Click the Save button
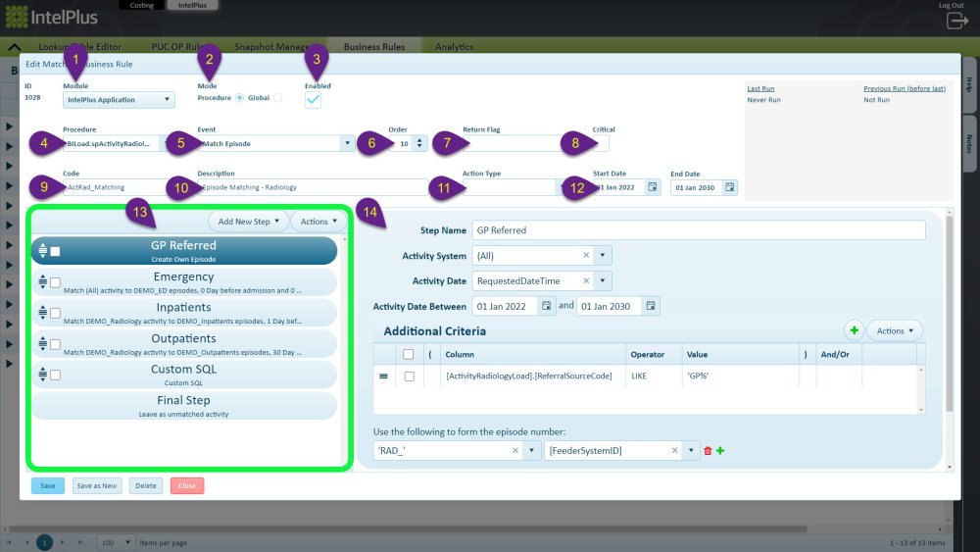The image size is (980, 552). pos(47,485)
